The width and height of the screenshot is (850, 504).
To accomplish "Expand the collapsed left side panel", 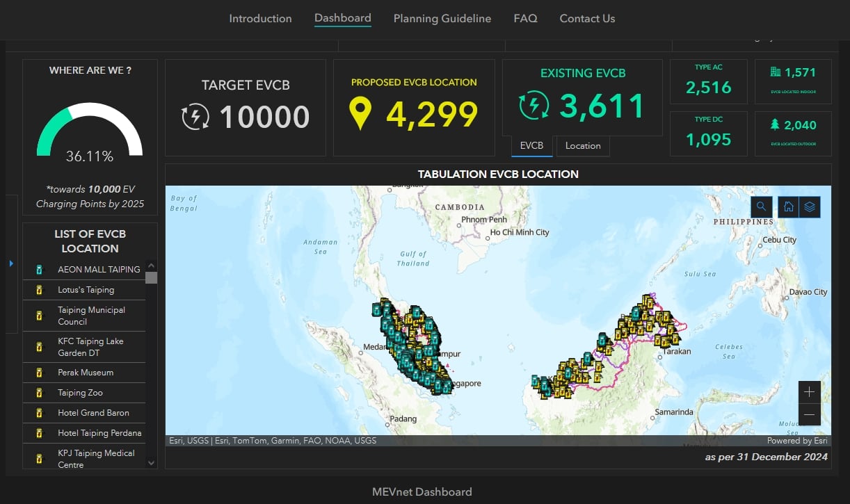I will click(11, 263).
